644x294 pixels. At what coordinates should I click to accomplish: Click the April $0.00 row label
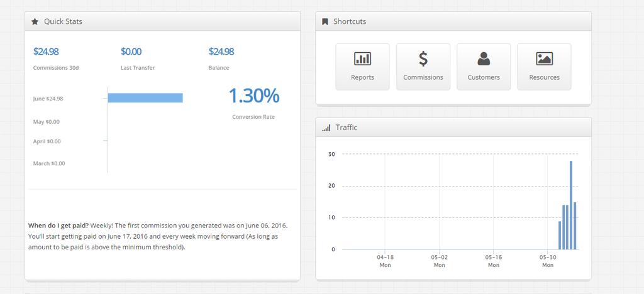[x=47, y=141]
